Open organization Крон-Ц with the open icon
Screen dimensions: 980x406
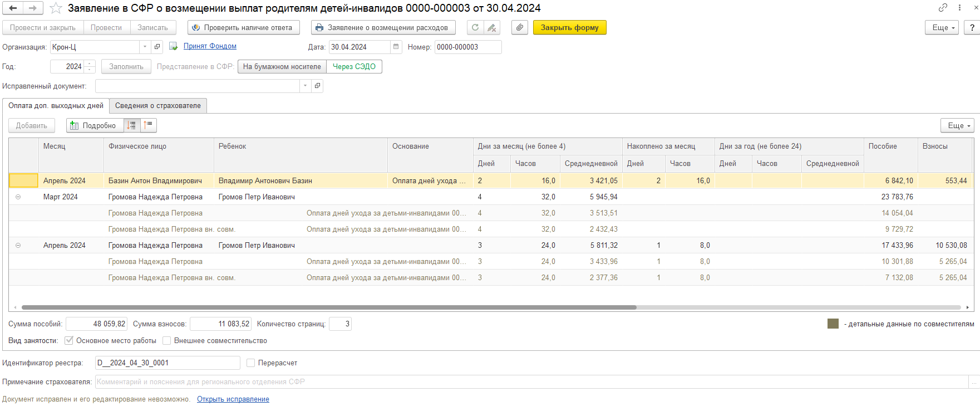point(157,47)
